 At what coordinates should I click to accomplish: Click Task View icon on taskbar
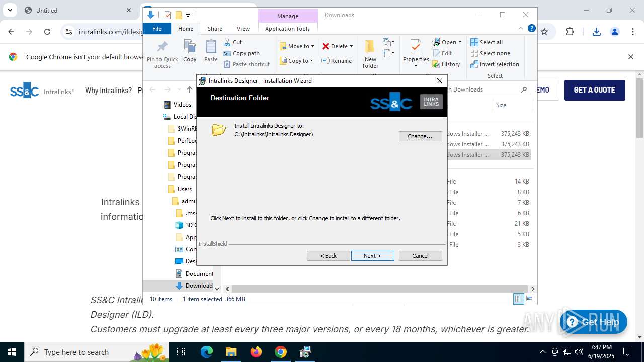(181, 352)
